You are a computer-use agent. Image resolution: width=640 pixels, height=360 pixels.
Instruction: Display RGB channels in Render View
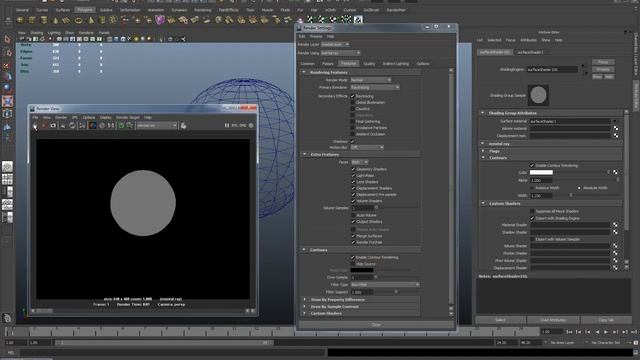coord(92,126)
